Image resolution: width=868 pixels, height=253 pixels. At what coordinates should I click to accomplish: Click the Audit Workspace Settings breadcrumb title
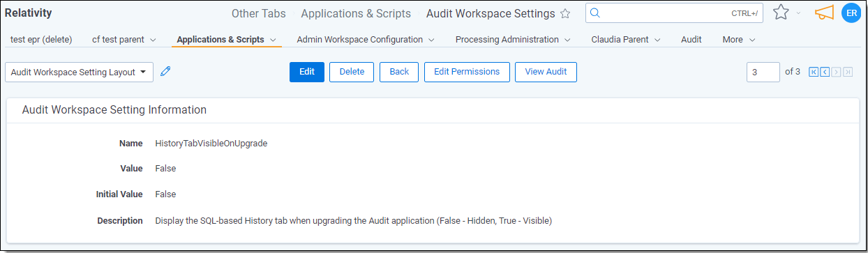click(491, 13)
